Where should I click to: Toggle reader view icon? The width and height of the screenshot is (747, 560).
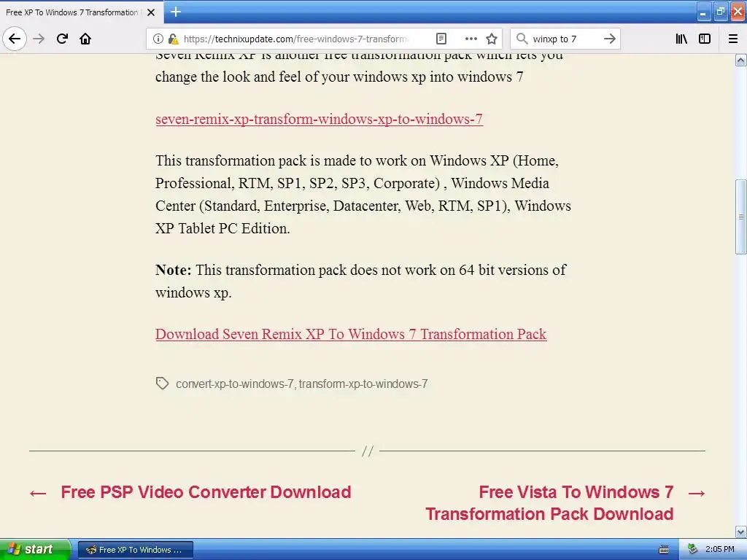pos(441,39)
